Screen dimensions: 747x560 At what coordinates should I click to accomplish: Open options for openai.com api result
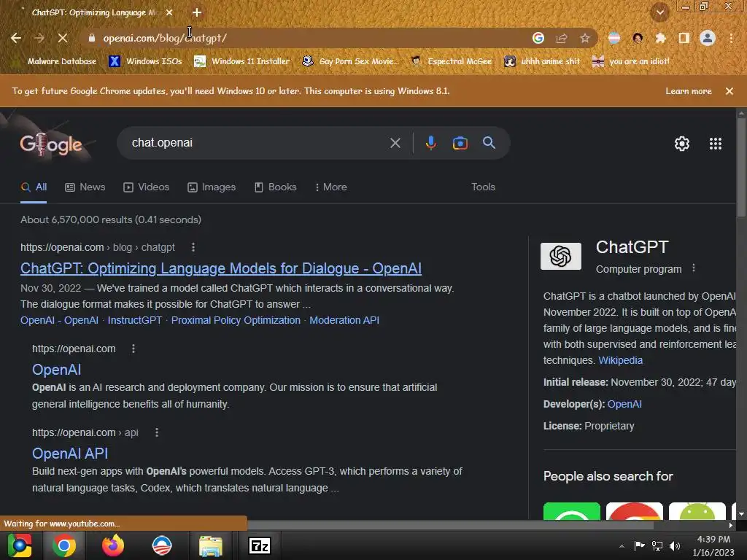click(157, 432)
